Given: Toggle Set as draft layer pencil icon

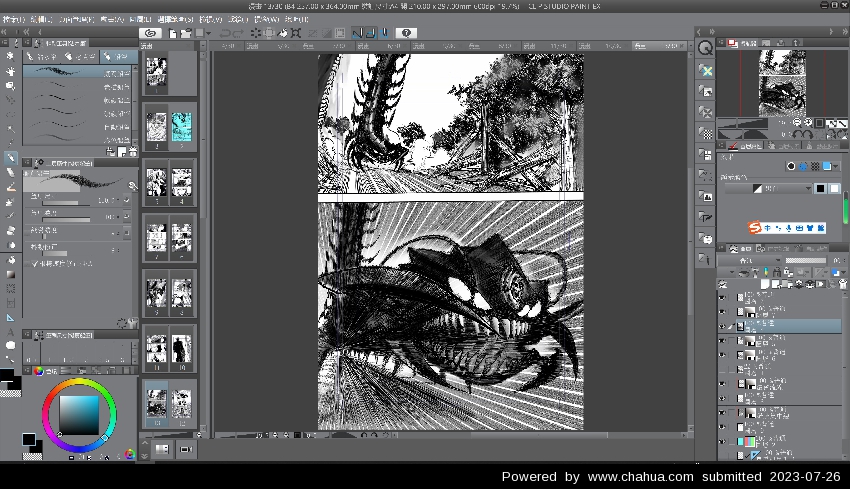Looking at the screenshot, I should pos(766,272).
